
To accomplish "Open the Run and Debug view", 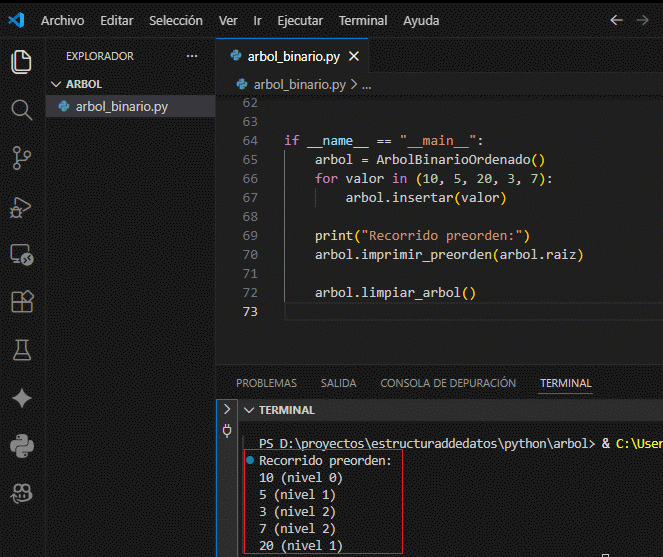I will [21, 206].
